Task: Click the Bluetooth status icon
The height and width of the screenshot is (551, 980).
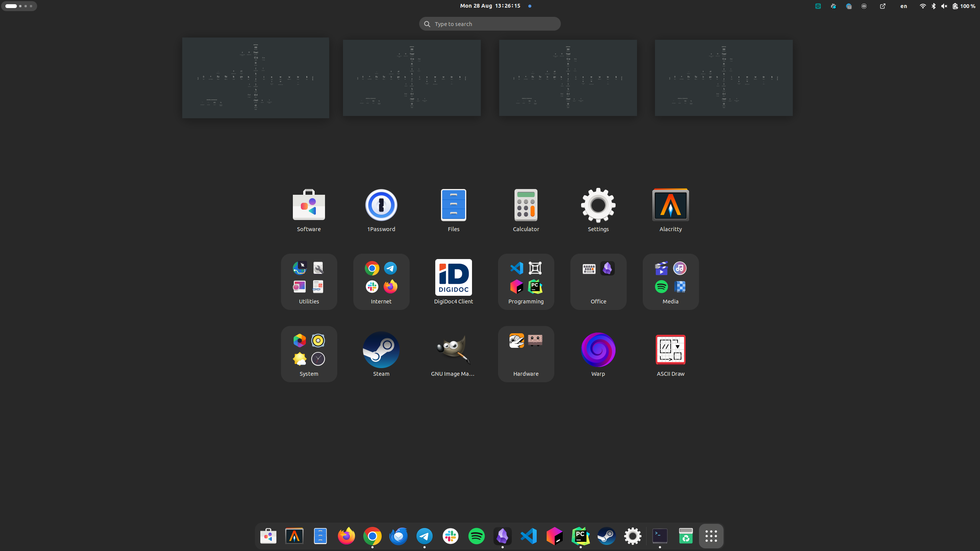Action: pyautogui.click(x=934, y=6)
